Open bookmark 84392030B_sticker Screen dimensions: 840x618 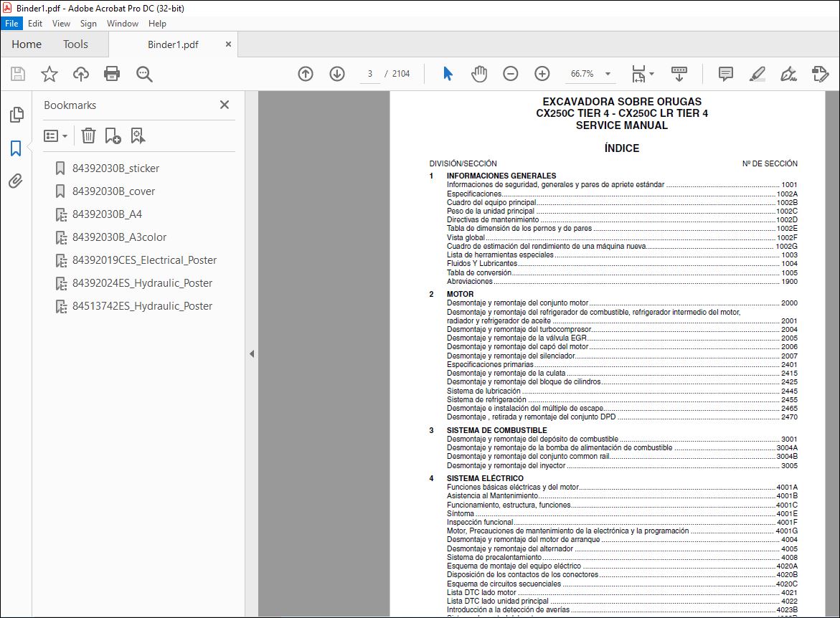pyautogui.click(x=115, y=168)
